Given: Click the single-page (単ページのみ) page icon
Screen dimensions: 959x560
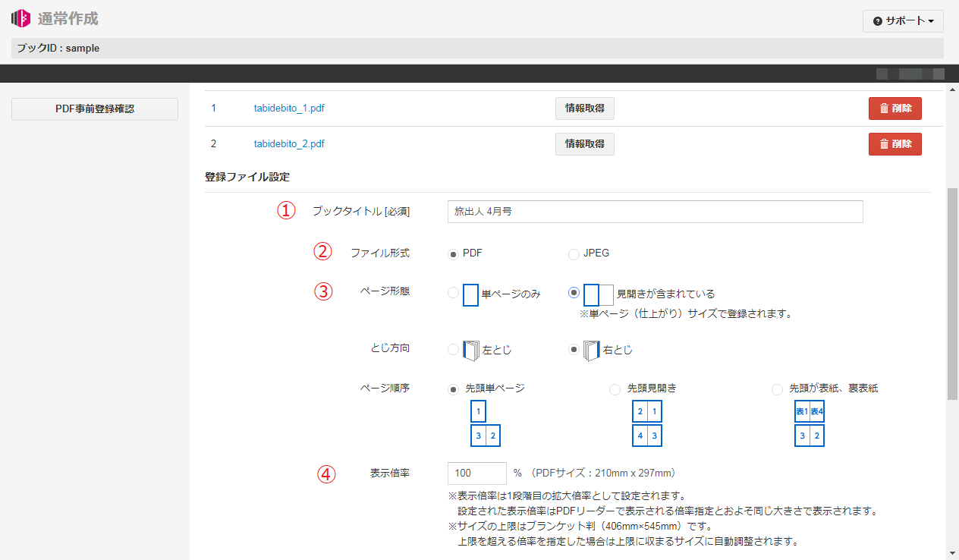Looking at the screenshot, I should click(x=470, y=294).
